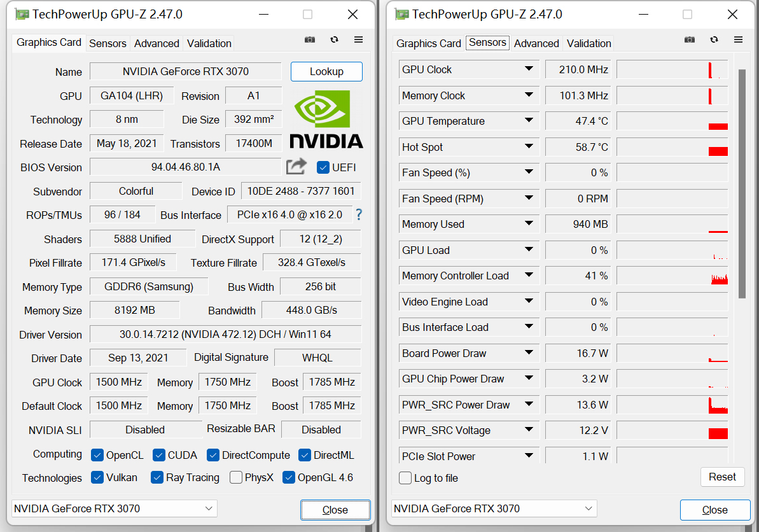Image resolution: width=759 pixels, height=532 pixels.
Task: Switch to Validation tab in left window
Action: [209, 43]
